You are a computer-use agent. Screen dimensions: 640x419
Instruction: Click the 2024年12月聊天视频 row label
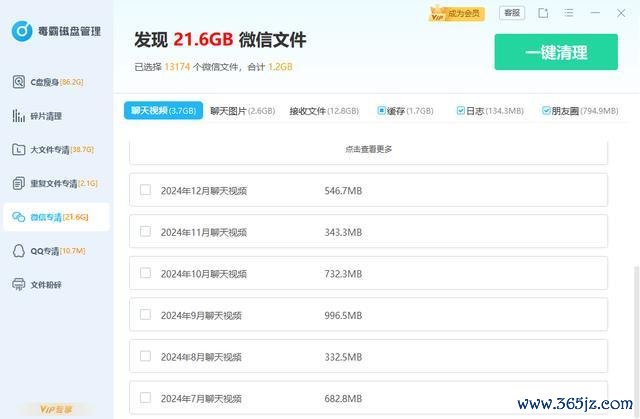point(204,191)
